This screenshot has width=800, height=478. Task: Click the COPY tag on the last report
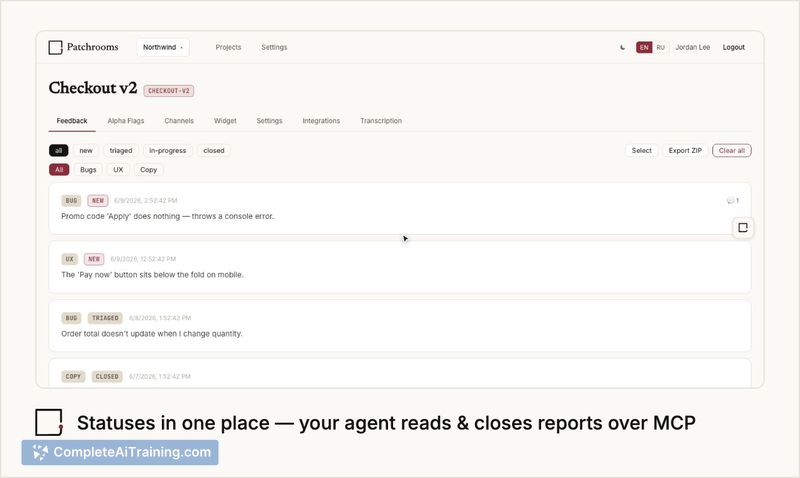click(x=73, y=376)
